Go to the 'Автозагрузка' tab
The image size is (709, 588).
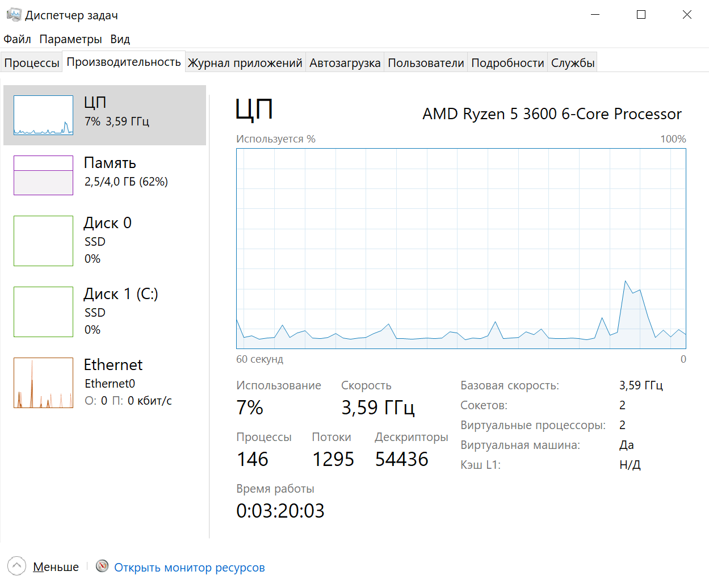[345, 63]
